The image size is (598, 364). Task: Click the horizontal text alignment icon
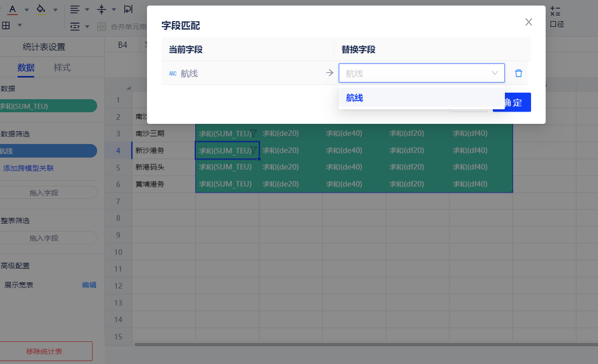pos(74,10)
